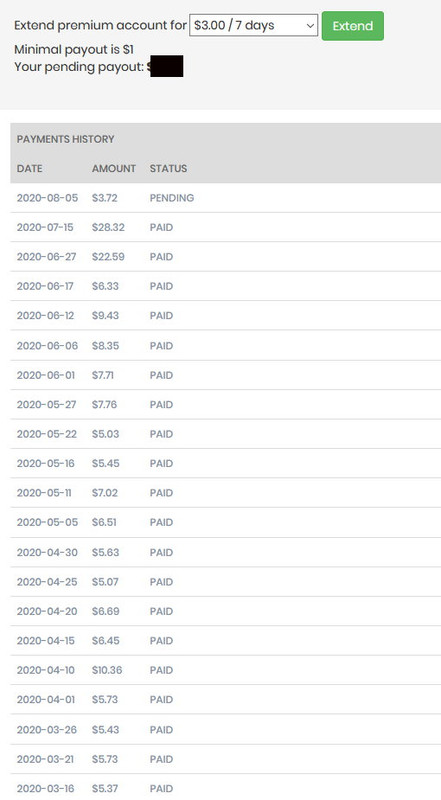Click the PENDING status on 2020-08-05
441x800 pixels.
click(172, 198)
